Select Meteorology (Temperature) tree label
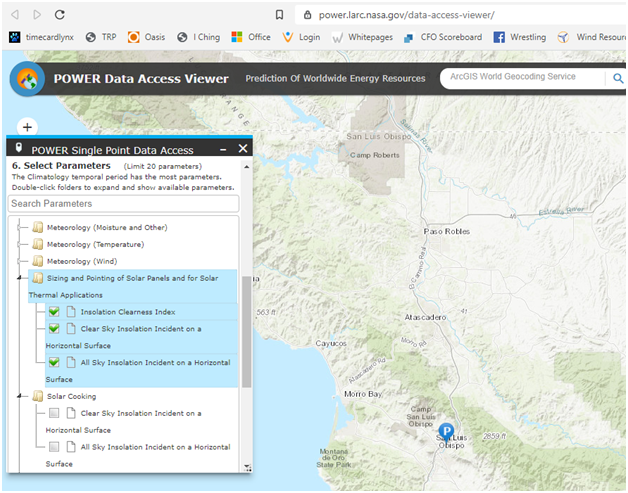The width and height of the screenshot is (628, 493). pyautogui.click(x=95, y=244)
